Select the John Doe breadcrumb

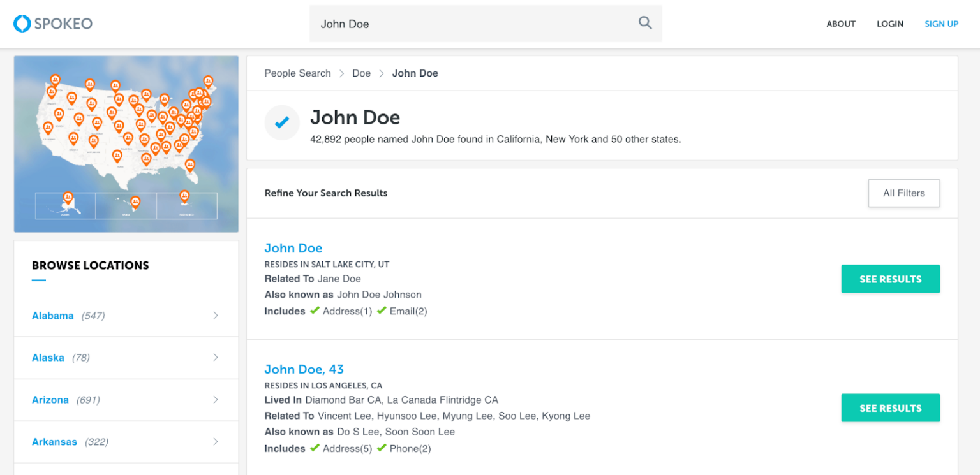coord(415,73)
